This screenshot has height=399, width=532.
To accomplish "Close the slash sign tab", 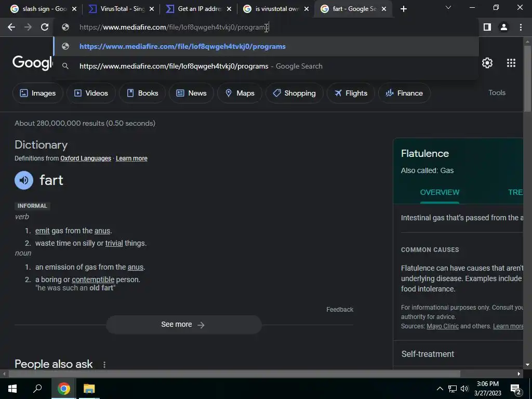I will tap(74, 9).
